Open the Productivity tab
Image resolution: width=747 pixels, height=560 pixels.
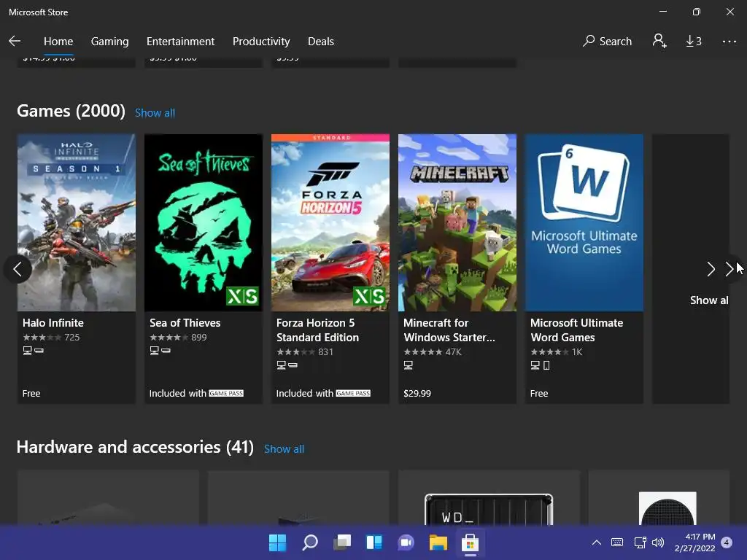point(261,42)
